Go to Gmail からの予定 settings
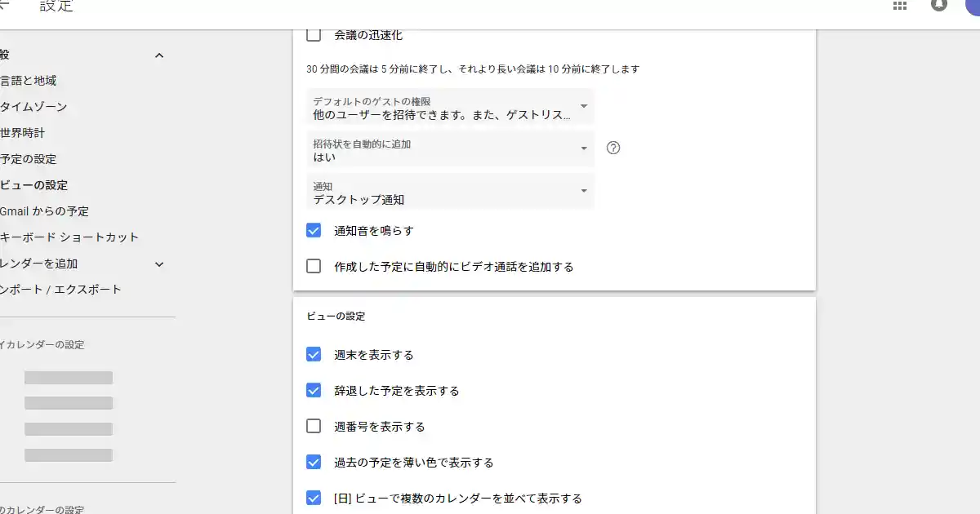 (44, 211)
